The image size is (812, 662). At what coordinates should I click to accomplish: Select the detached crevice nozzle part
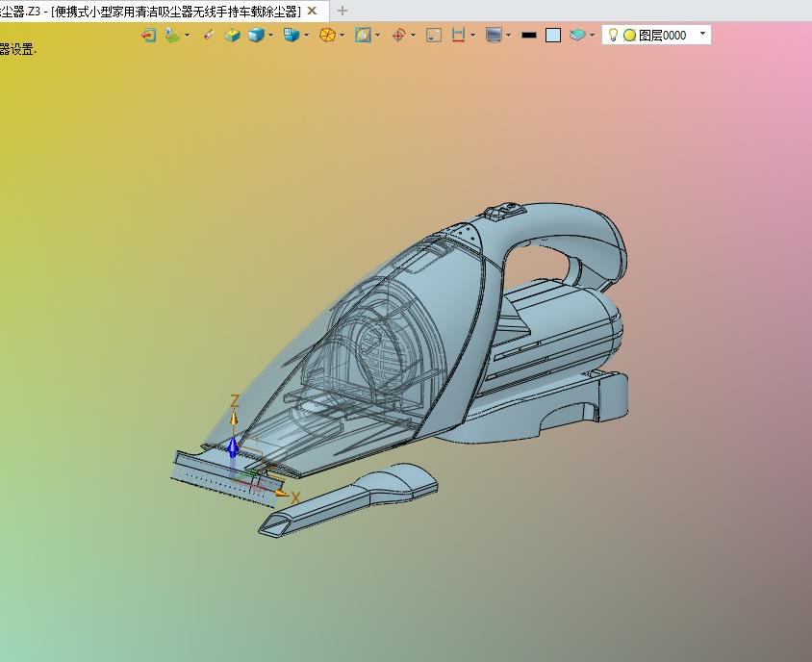click(348, 499)
